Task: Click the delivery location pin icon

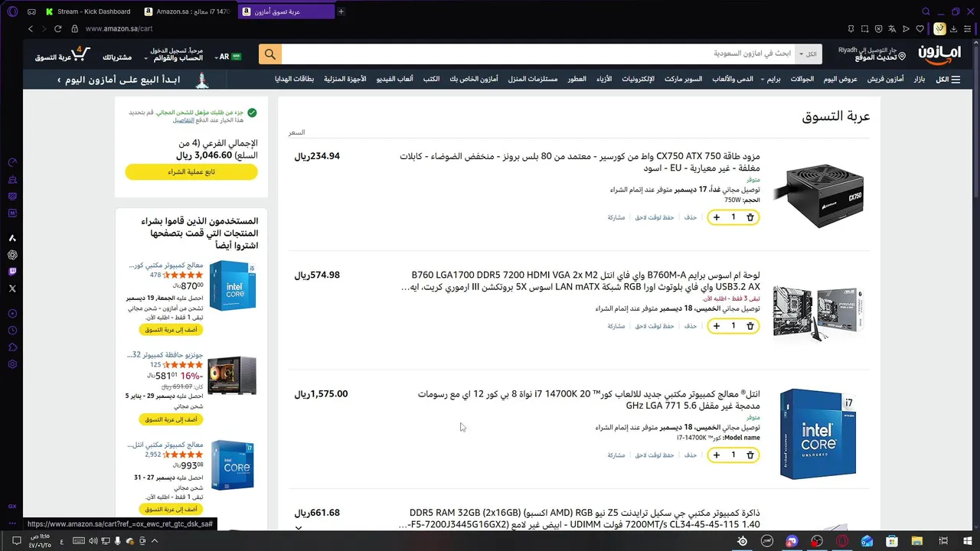Action: pyautogui.click(x=902, y=56)
